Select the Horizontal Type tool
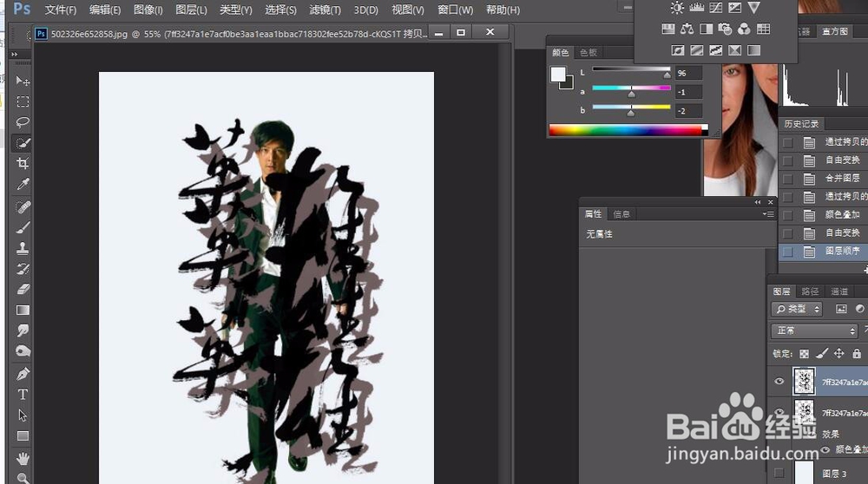The width and height of the screenshot is (868, 484). (23, 395)
